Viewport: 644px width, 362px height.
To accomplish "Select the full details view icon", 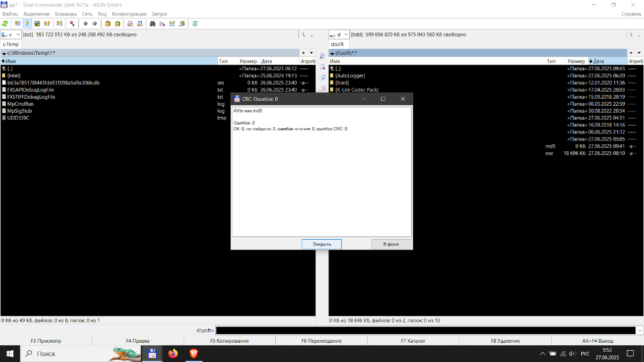I will pyautogui.click(x=27, y=24).
